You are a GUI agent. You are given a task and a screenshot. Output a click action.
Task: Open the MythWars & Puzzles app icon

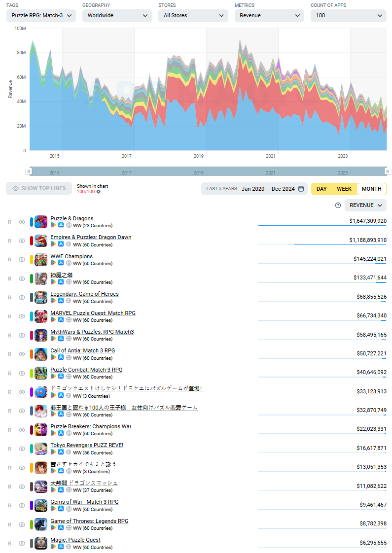click(40, 335)
